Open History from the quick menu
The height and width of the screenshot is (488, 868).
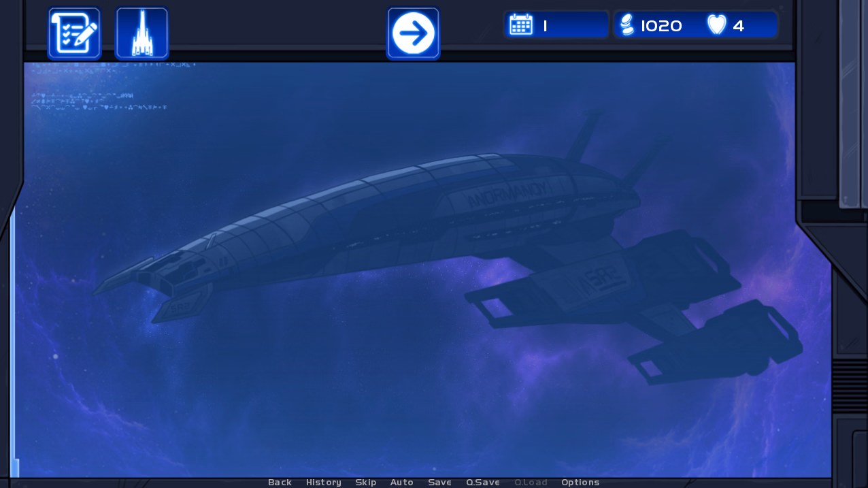click(x=324, y=482)
